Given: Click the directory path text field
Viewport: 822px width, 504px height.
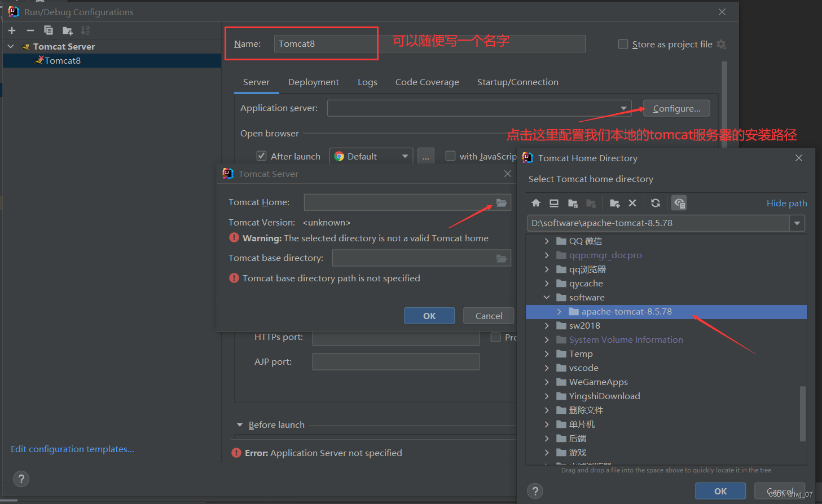Looking at the screenshot, I should 658,223.
